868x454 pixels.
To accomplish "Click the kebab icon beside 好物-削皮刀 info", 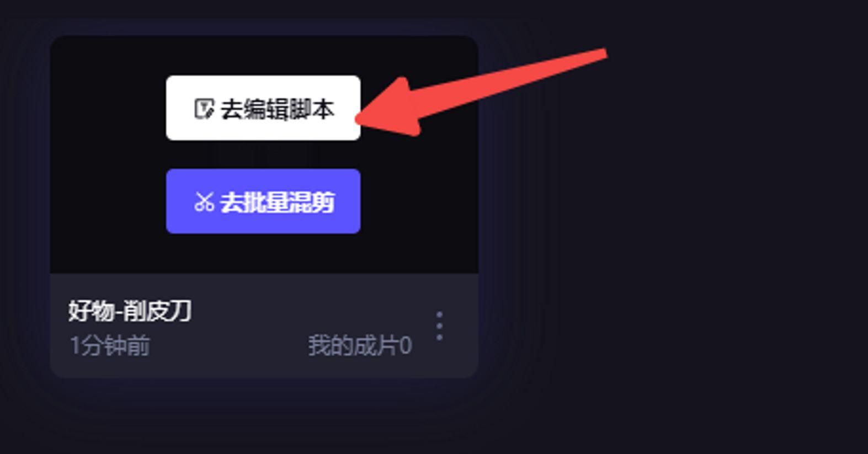I will pos(439,326).
